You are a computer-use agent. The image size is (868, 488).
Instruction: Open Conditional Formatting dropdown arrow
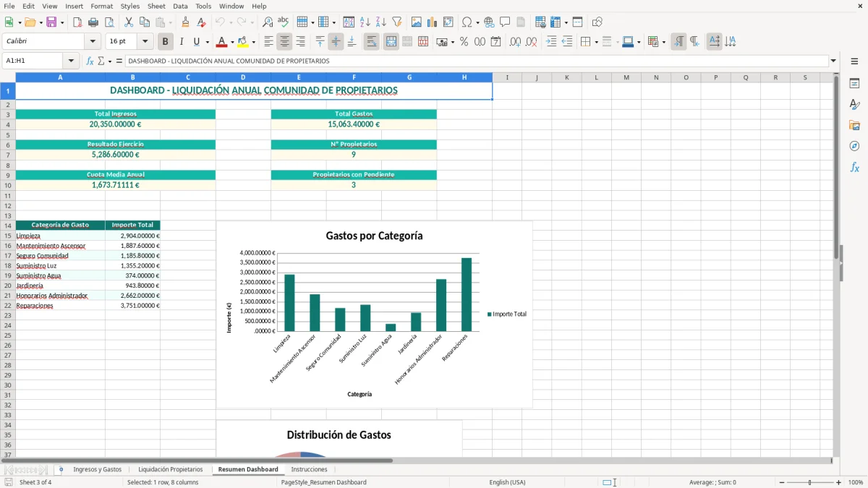click(x=663, y=42)
